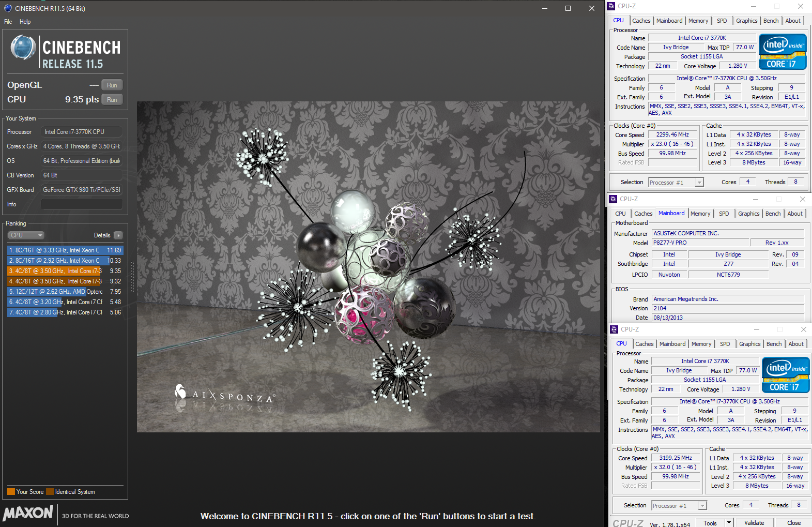Open the File menu in Cinebench
The image size is (812, 527).
[8, 22]
